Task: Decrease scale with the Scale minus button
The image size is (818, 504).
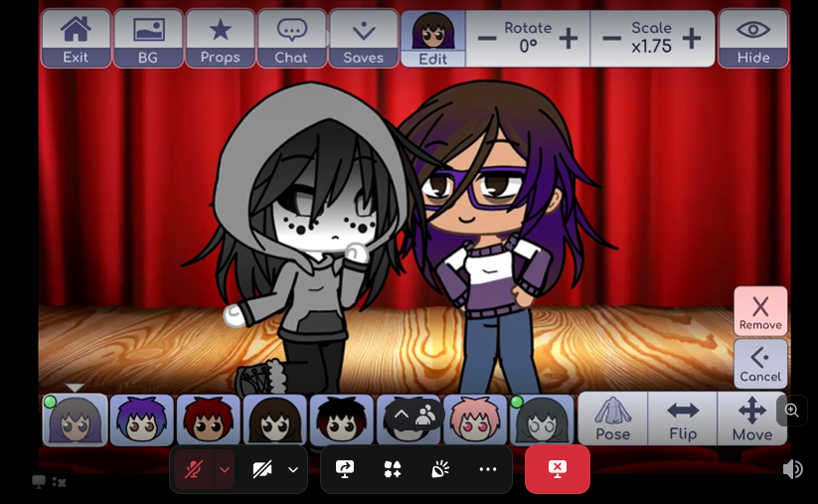Action: coord(611,38)
